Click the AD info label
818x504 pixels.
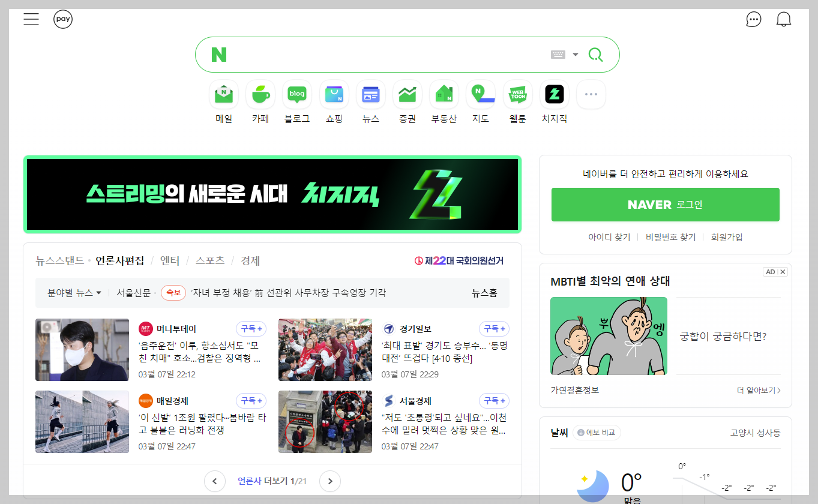click(x=771, y=272)
